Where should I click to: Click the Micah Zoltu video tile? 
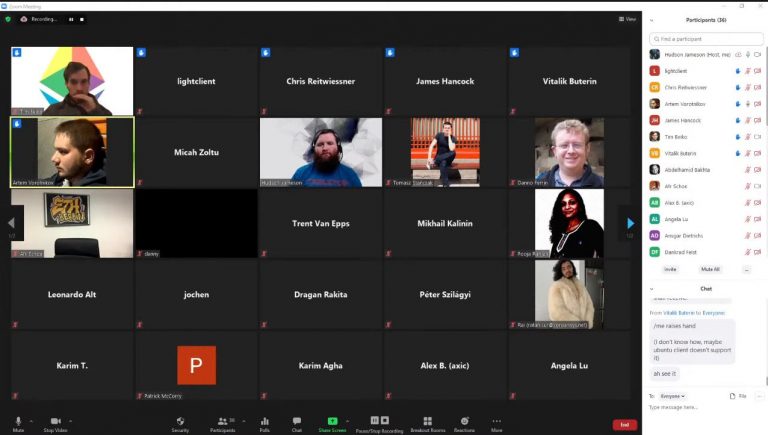coord(196,152)
